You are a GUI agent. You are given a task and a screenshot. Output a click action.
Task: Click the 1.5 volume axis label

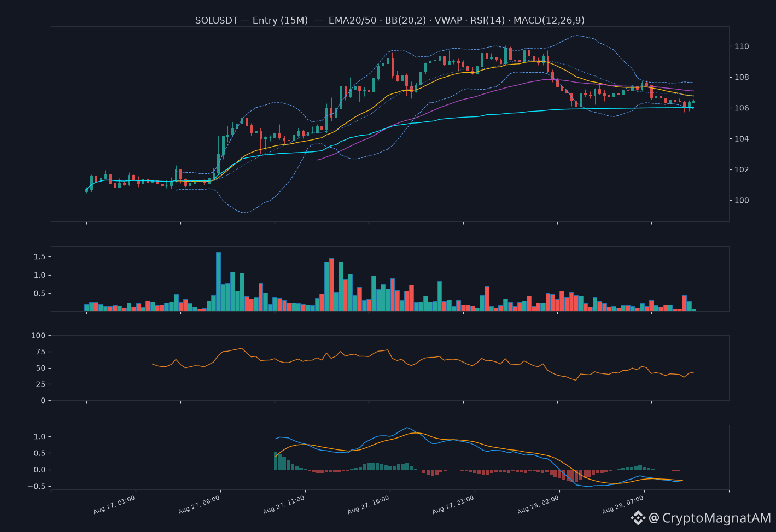(x=39, y=256)
